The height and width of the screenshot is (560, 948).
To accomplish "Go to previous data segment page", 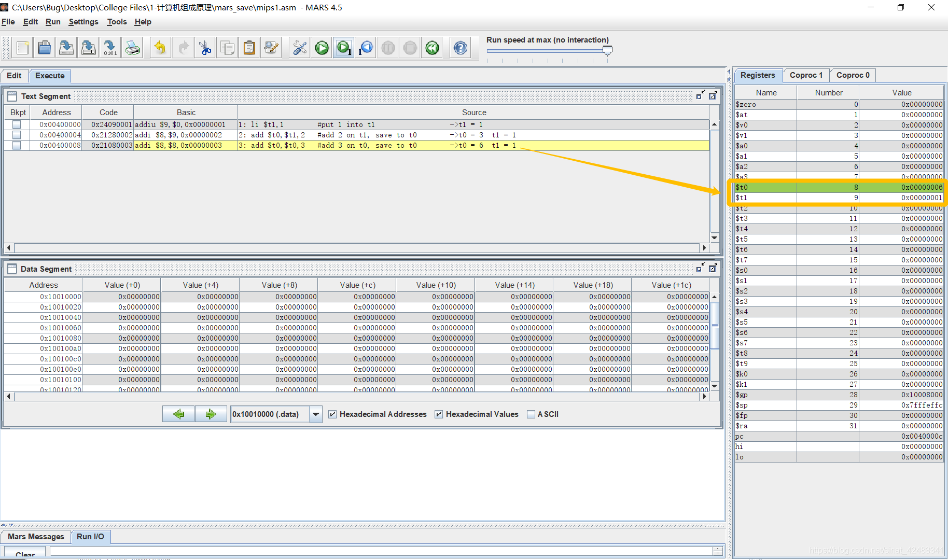I will pyautogui.click(x=178, y=414).
